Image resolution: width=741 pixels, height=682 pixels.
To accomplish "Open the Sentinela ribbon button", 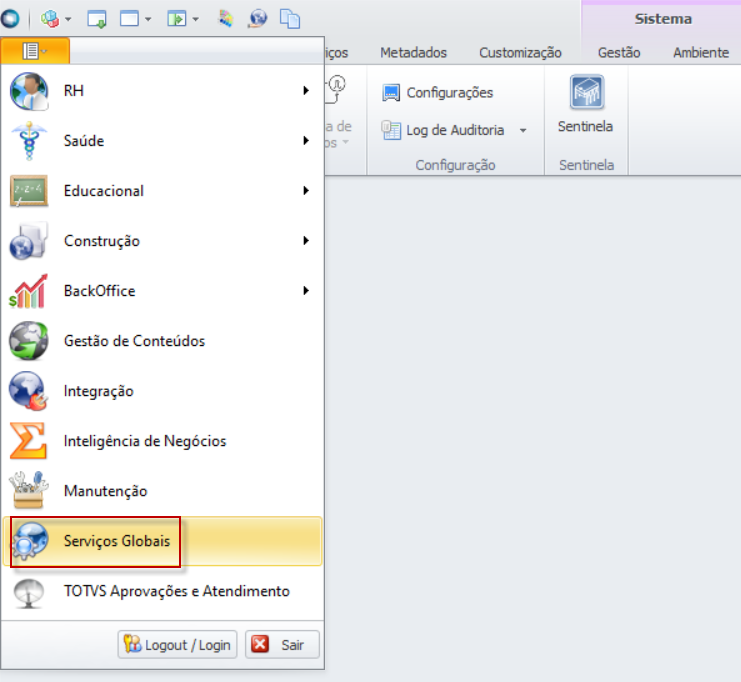I will point(586,104).
